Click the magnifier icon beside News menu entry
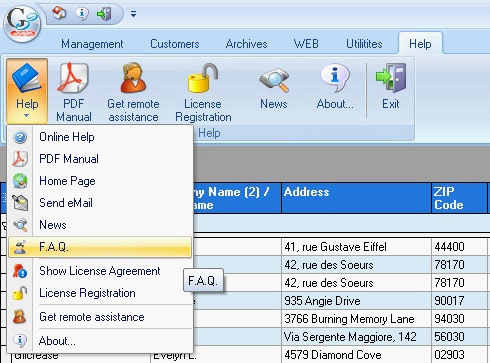490x363 pixels. point(20,225)
